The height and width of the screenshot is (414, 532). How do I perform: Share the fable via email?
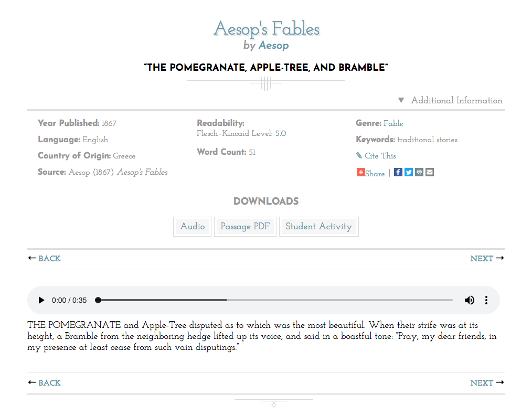pyautogui.click(x=429, y=172)
